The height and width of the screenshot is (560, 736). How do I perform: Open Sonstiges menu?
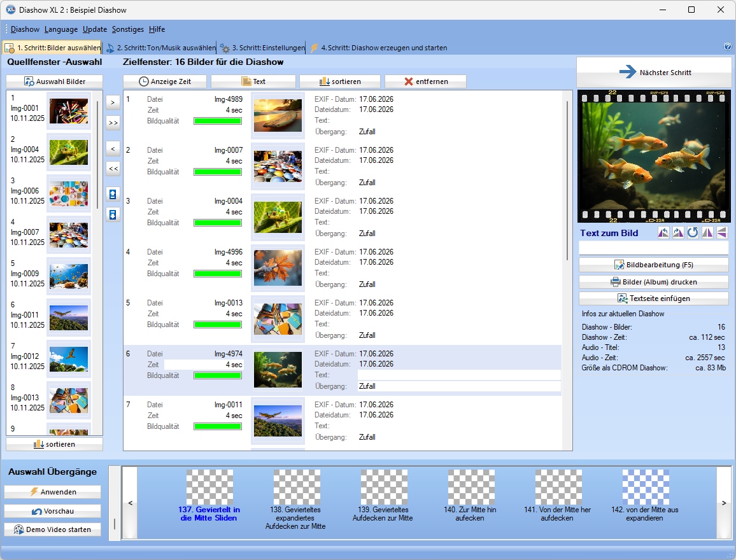coord(128,29)
